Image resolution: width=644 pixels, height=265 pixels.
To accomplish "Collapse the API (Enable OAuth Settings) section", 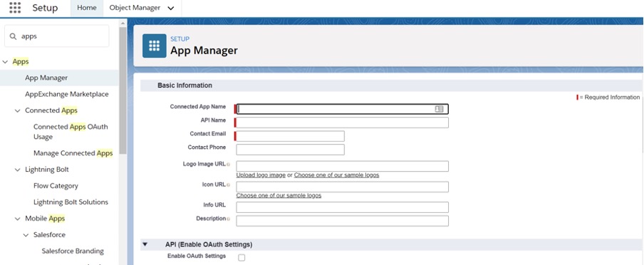I will (145, 244).
